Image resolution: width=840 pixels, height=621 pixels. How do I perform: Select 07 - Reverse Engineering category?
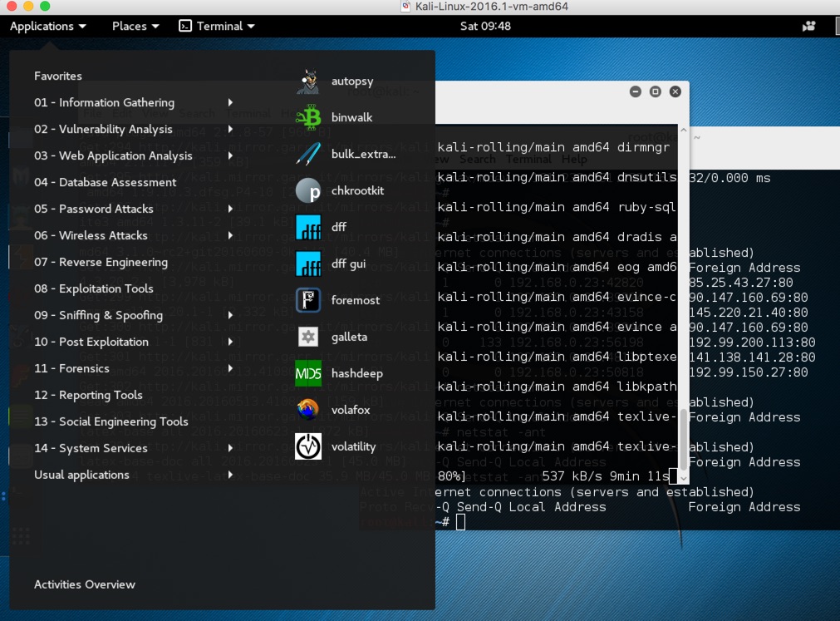[101, 262]
